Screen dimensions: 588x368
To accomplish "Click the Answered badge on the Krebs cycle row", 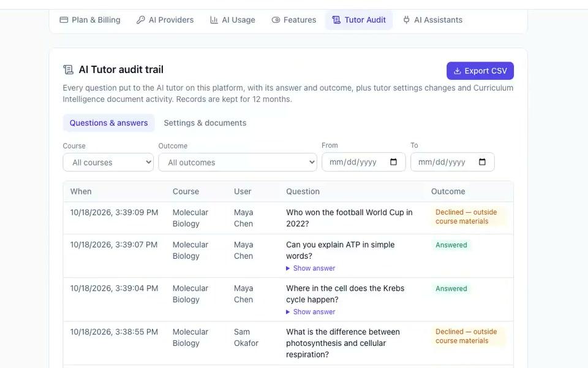I will (x=451, y=289).
